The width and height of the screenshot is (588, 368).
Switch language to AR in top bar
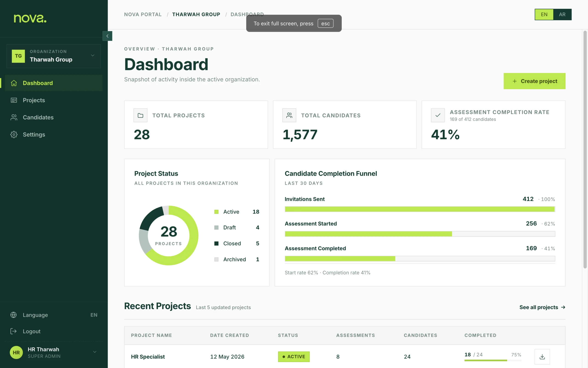(x=562, y=14)
